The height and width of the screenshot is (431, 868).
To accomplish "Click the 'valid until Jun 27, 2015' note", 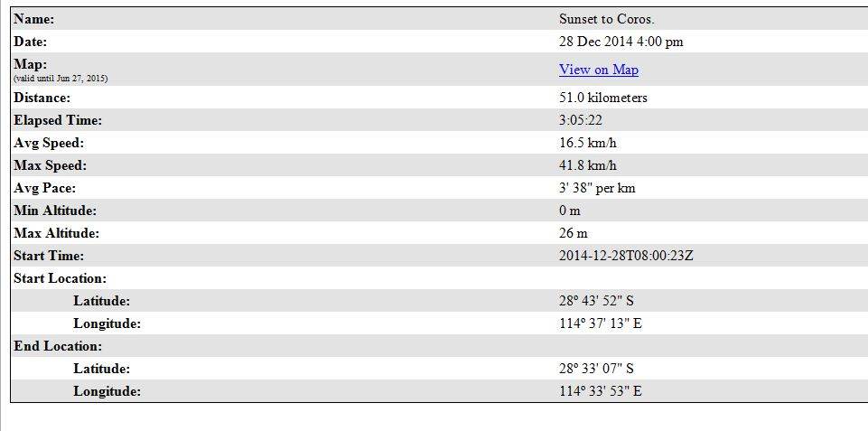I will coord(61,79).
